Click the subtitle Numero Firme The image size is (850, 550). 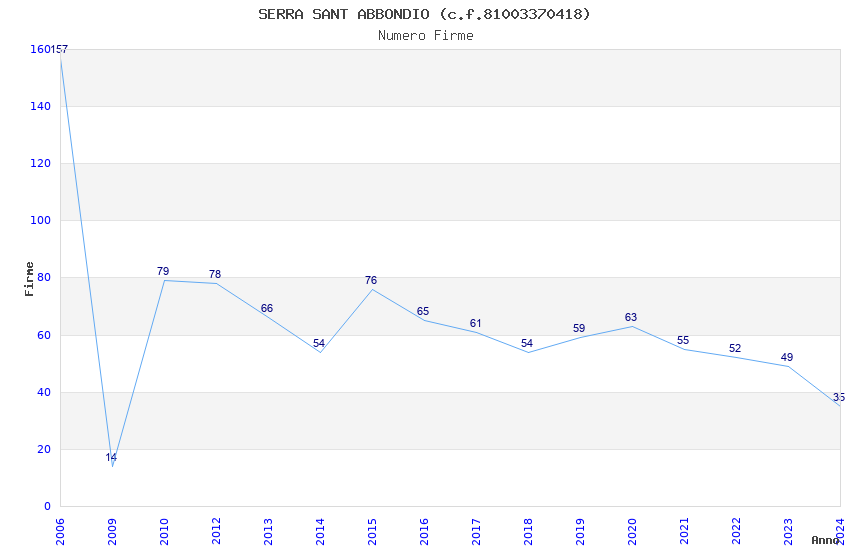426,35
